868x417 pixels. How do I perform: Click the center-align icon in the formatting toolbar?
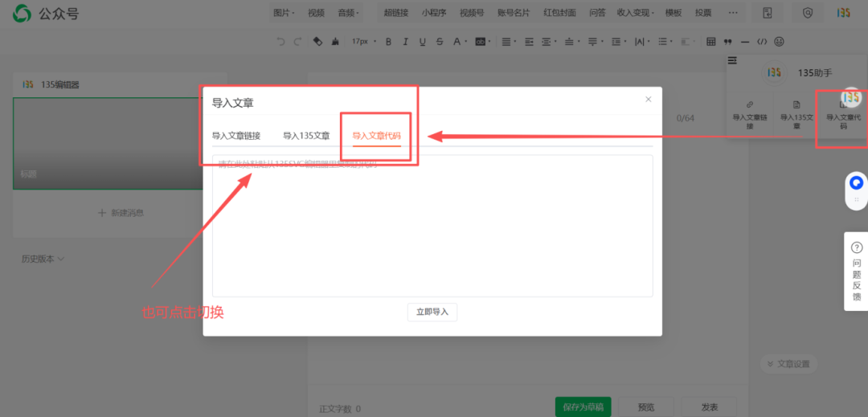tap(547, 42)
